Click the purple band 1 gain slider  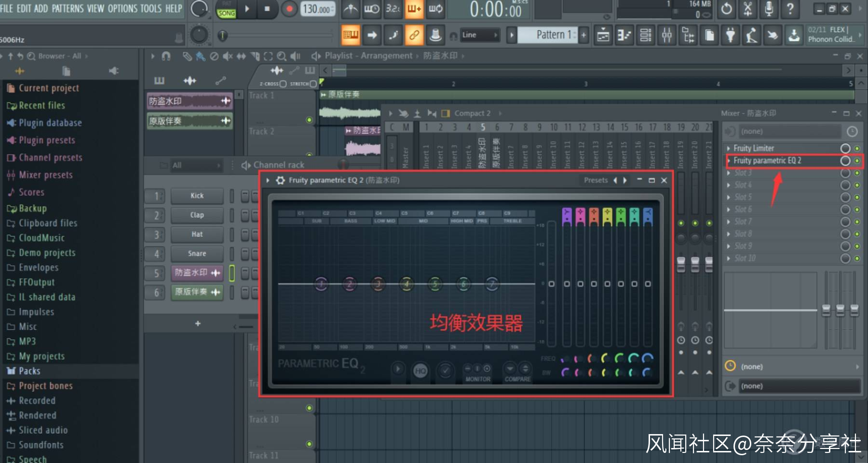(567, 284)
